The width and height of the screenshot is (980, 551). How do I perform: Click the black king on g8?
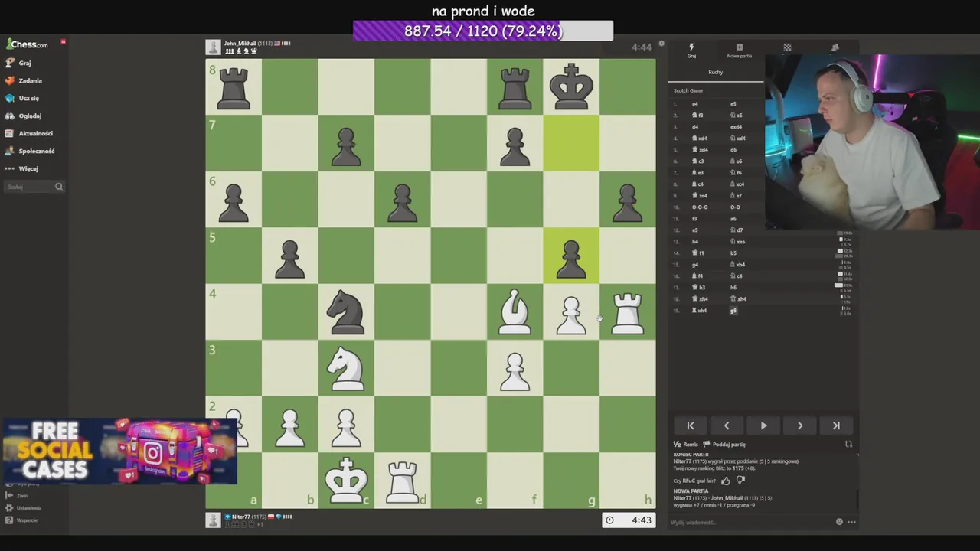[571, 86]
